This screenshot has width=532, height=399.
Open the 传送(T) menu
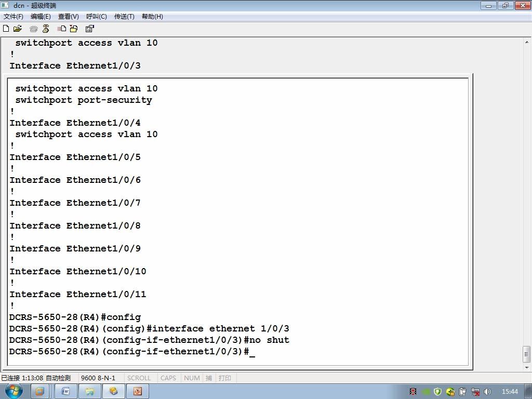pyautogui.click(x=124, y=17)
